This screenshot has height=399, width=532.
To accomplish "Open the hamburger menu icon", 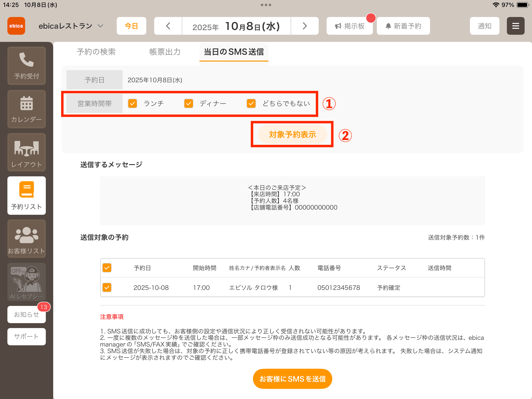I will pos(516,26).
